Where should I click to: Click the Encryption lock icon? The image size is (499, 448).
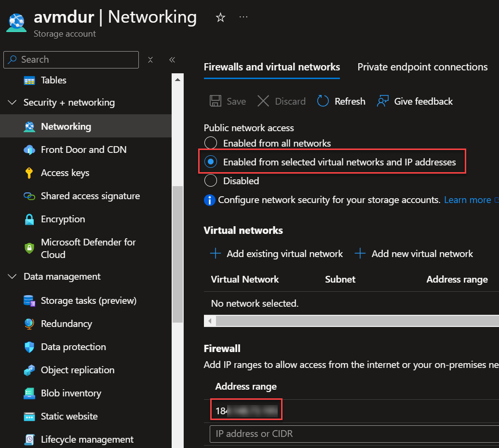29,219
